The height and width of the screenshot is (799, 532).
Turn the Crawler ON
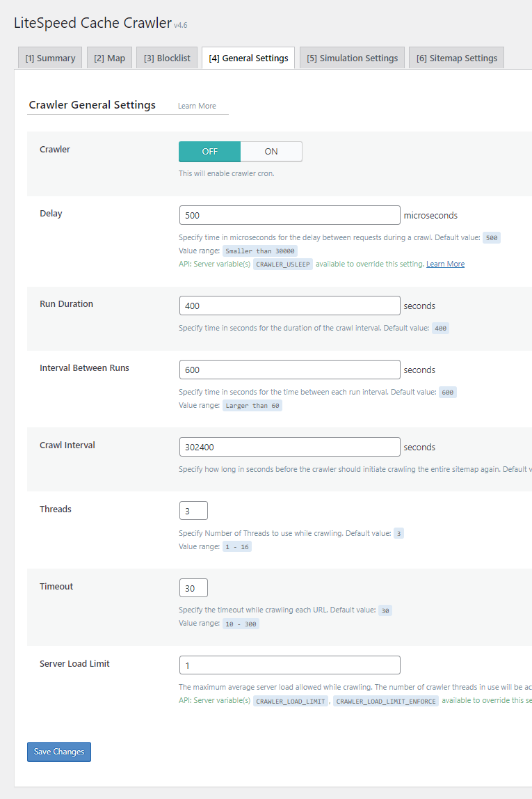pyautogui.click(x=271, y=152)
